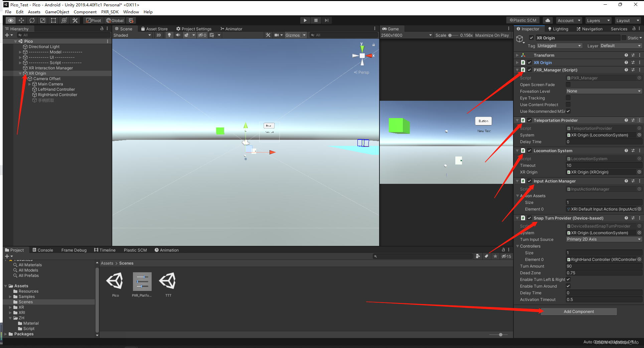Select LeftHand Controller in Hierarchy
This screenshot has height=348, width=644.
pyautogui.click(x=56, y=89)
